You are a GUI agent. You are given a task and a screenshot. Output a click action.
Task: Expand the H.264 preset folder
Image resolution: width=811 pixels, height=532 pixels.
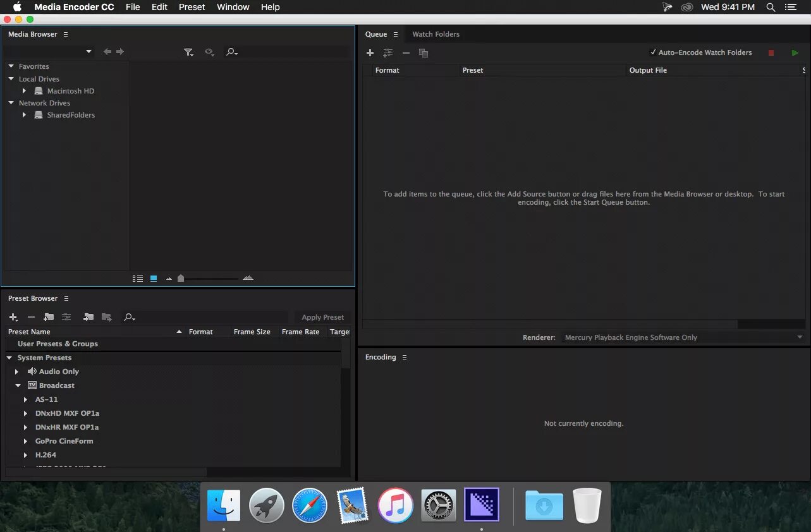[x=25, y=455]
